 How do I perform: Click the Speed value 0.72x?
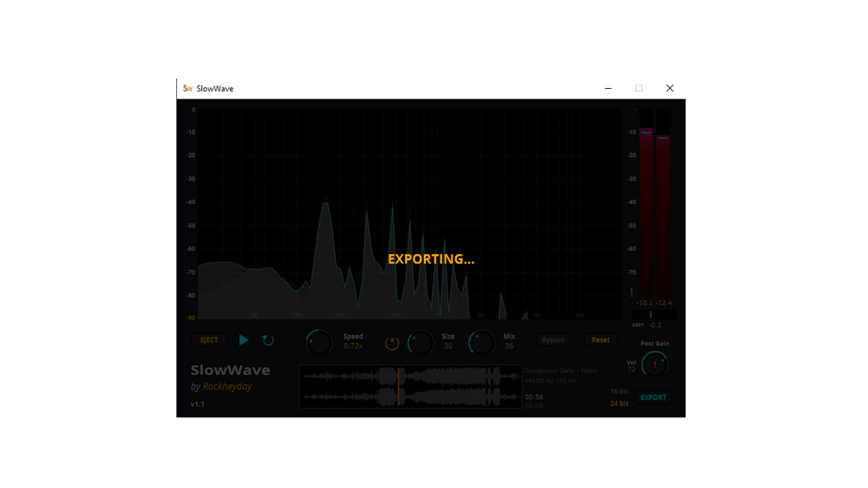(352, 345)
